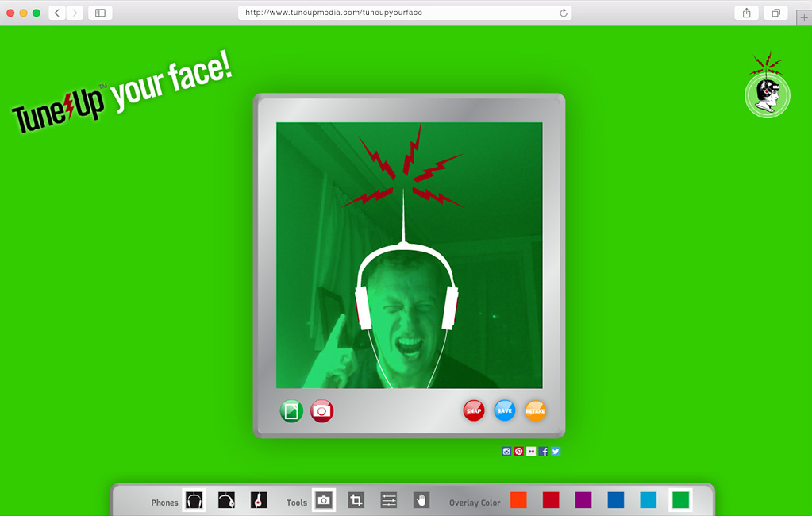This screenshot has height=516, width=812.
Task: Open the Facebook share link
Action: point(544,452)
